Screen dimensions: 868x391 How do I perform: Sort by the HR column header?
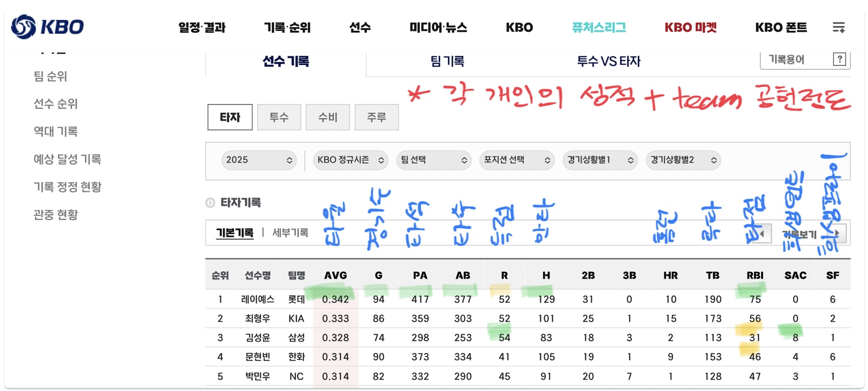pyautogui.click(x=671, y=276)
